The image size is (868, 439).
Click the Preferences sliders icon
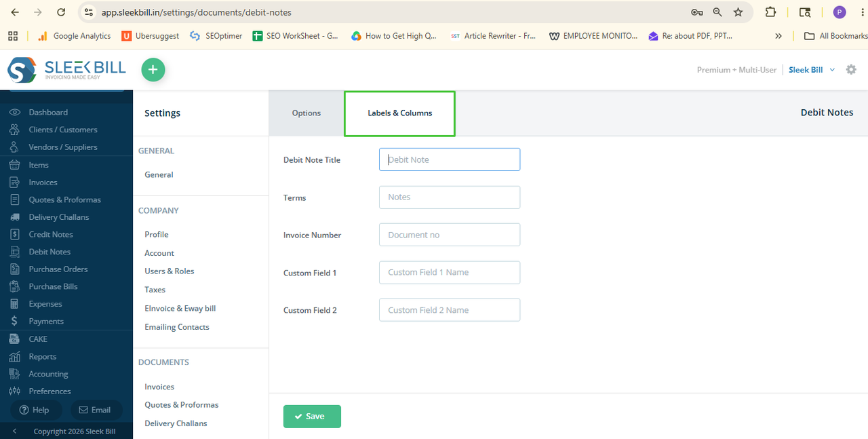pos(15,391)
